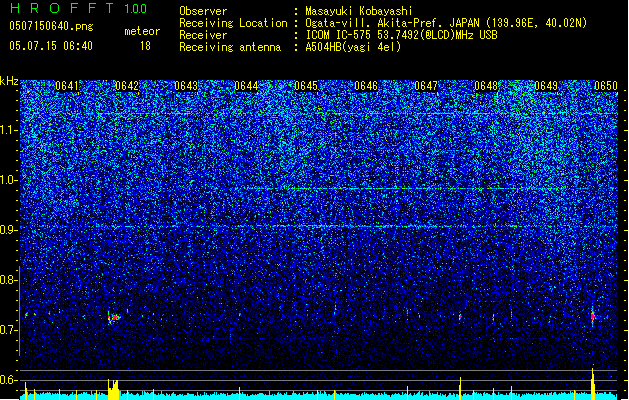629x400 pixels.
Task: Click the date stamp 05.07.15 06:40
Action: tap(51, 46)
